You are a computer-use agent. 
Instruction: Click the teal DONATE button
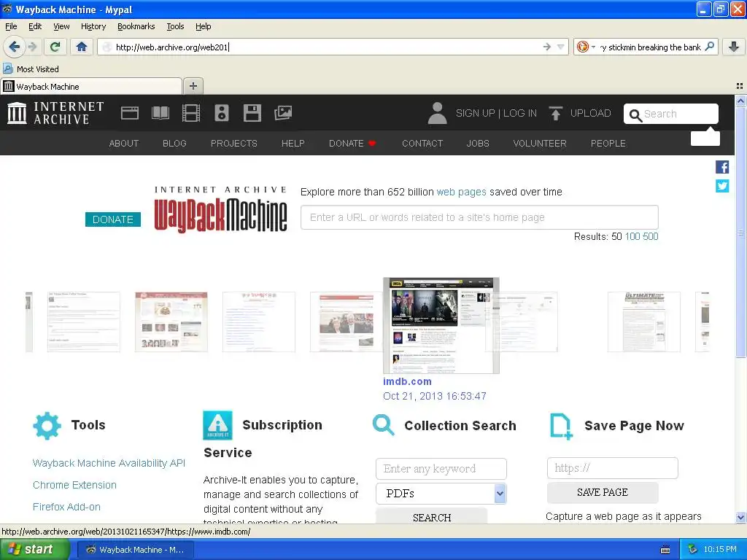click(113, 219)
